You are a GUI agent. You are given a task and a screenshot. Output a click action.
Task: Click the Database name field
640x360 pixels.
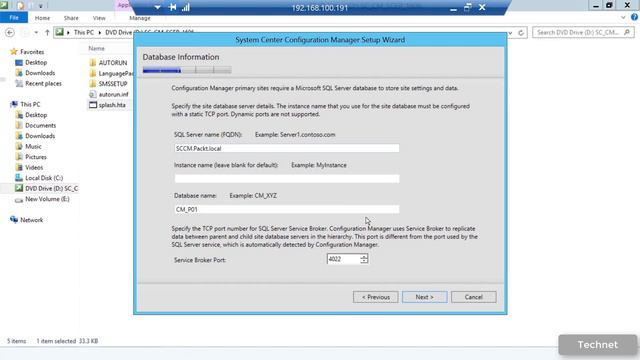coord(287,209)
